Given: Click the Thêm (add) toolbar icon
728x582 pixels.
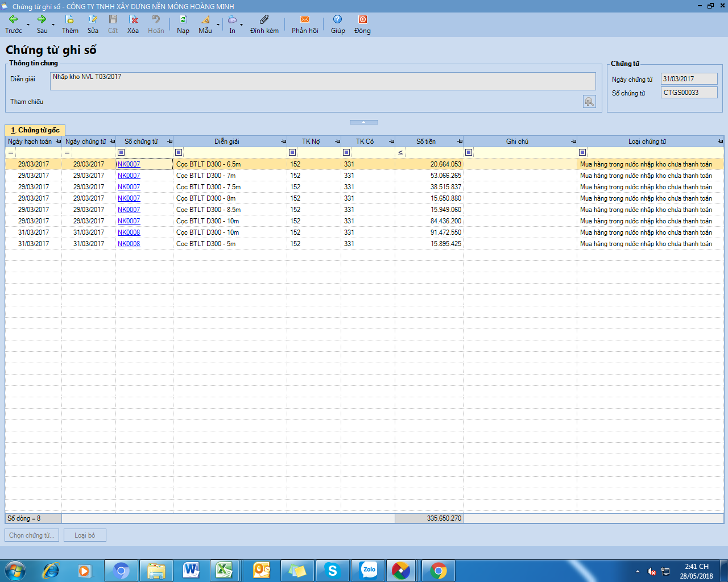Looking at the screenshot, I should pyautogui.click(x=69, y=19).
